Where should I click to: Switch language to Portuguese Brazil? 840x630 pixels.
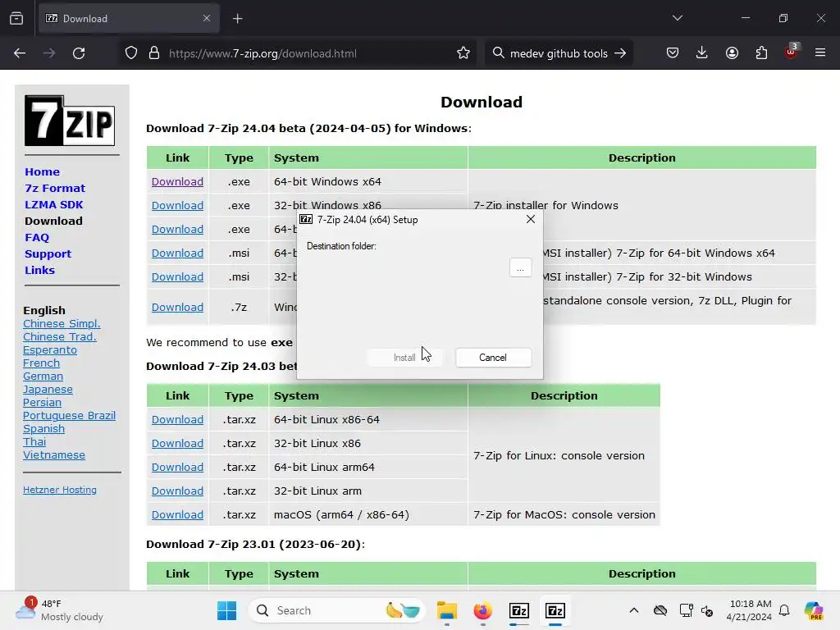coord(69,416)
